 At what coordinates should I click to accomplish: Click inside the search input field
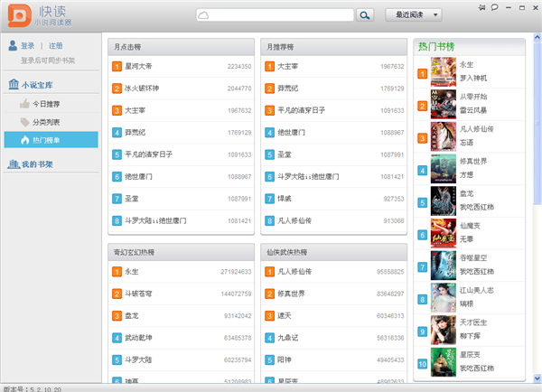tap(276, 15)
